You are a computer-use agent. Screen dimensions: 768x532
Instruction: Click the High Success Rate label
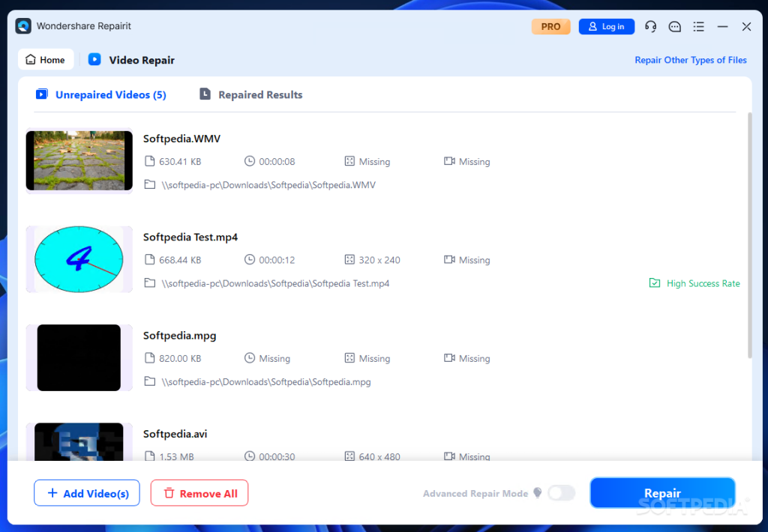point(703,283)
